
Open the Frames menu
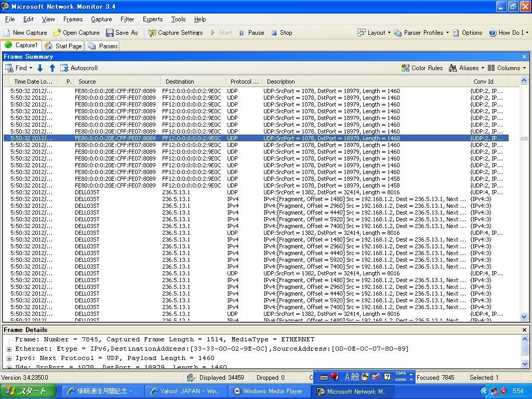pyautogui.click(x=73, y=19)
